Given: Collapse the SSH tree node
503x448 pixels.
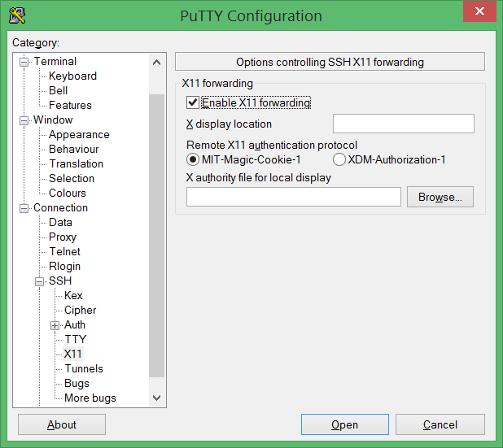Looking at the screenshot, I should click(x=39, y=281).
